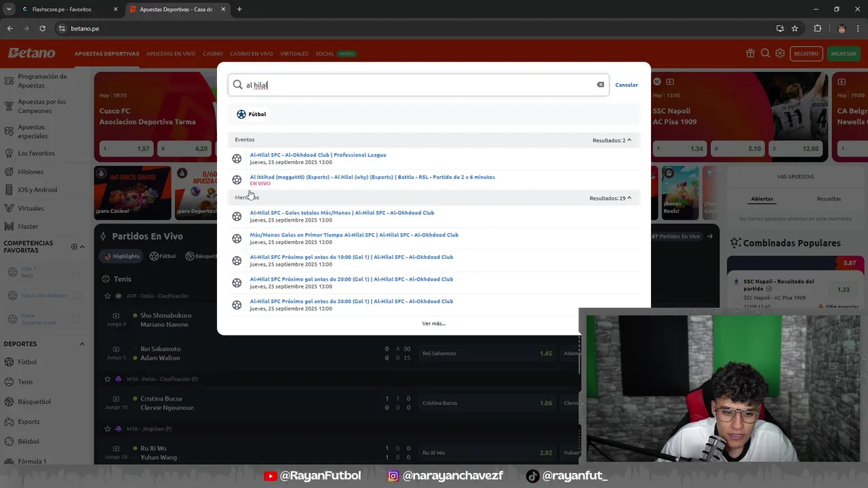This screenshot has height=488, width=868.
Task: Check Copa Libertadores favorite box
Action: click(x=76, y=296)
